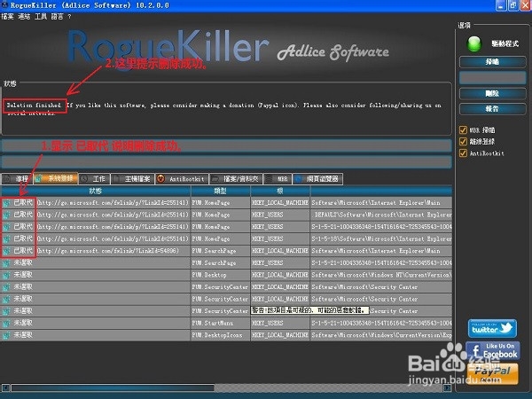The width and height of the screenshot is (532, 399).
Task: Click the globe icon on 網頁瀏覽器 tab
Action: 298,179
